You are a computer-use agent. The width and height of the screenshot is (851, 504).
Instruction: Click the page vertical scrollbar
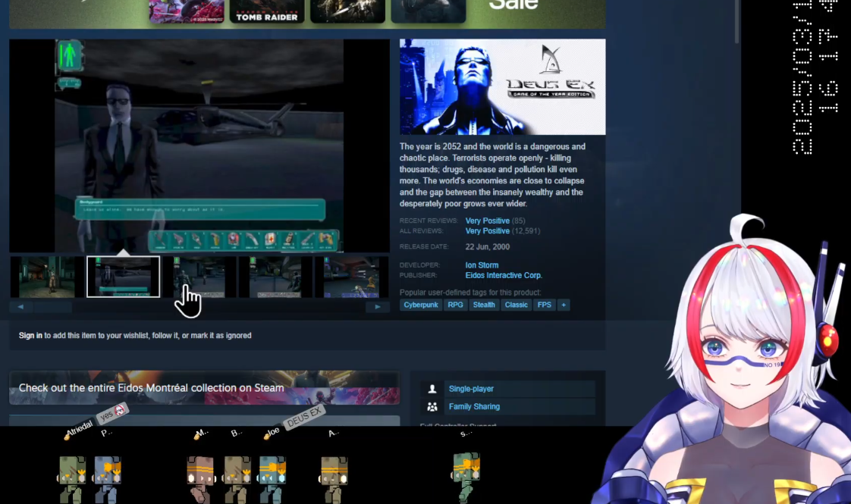click(x=736, y=22)
